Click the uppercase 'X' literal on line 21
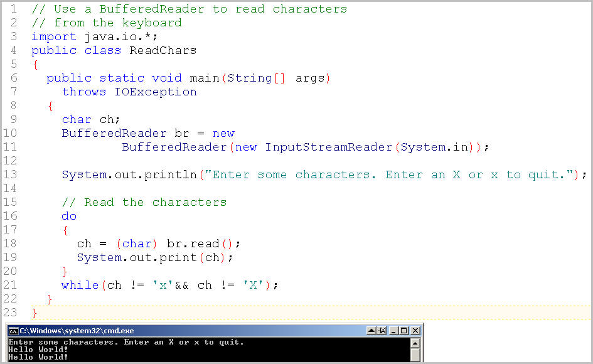593x364 pixels. pyautogui.click(x=254, y=285)
